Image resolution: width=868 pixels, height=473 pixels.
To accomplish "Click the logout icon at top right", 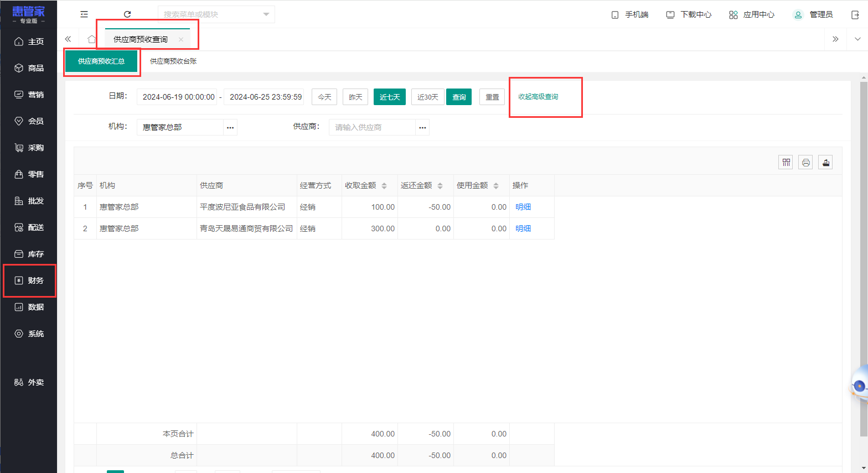I will 855,15.
